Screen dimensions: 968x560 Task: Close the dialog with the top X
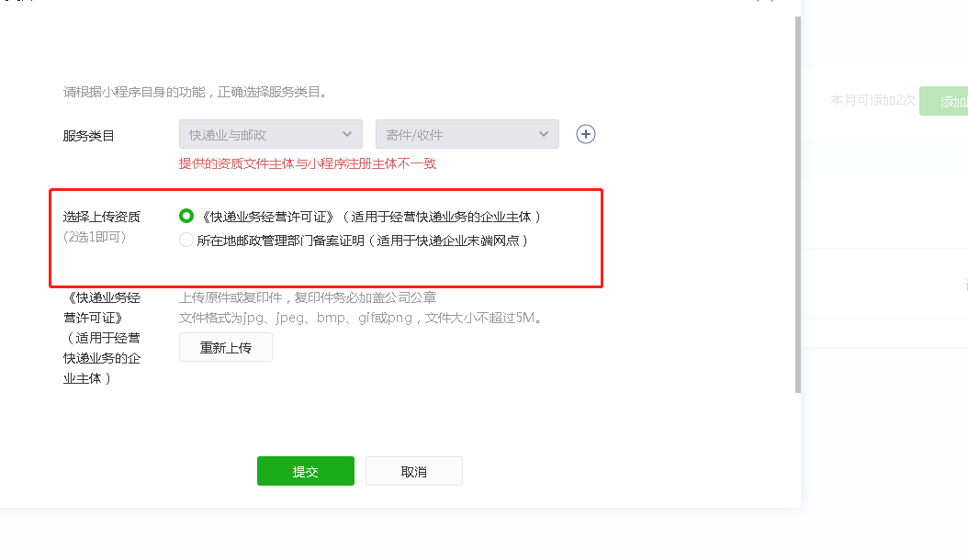click(x=764, y=1)
